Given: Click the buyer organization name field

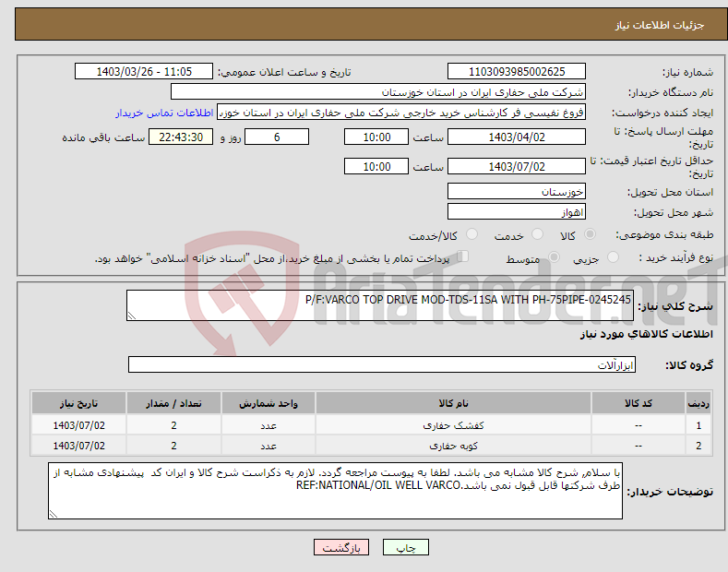Looking at the screenshot, I should pyautogui.click(x=378, y=92).
